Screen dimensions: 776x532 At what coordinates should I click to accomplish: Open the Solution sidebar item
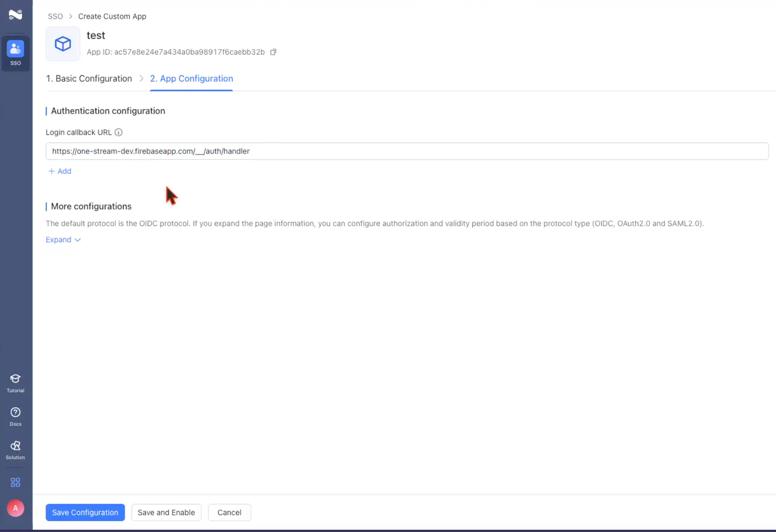pos(16,450)
